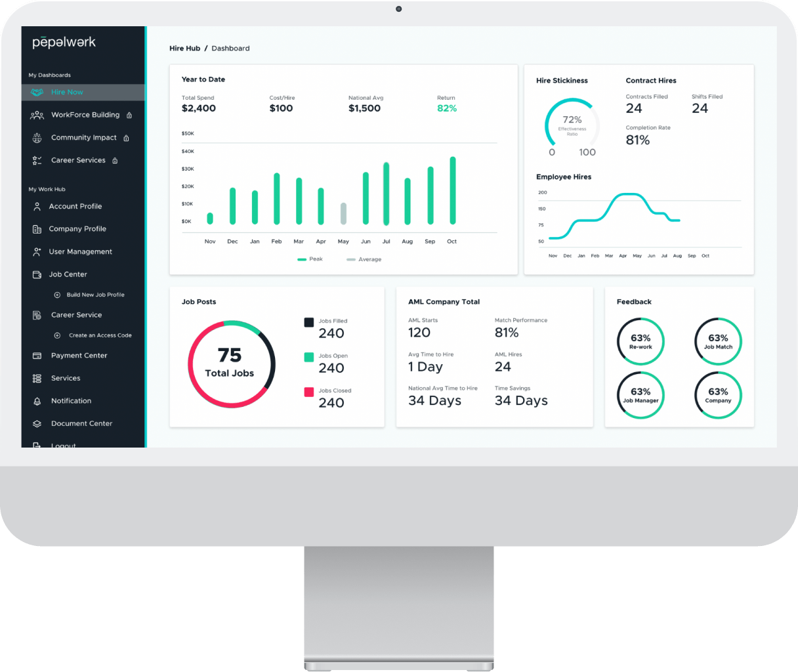
Task: Click plus icon for Create an Access Code
Action: point(57,335)
